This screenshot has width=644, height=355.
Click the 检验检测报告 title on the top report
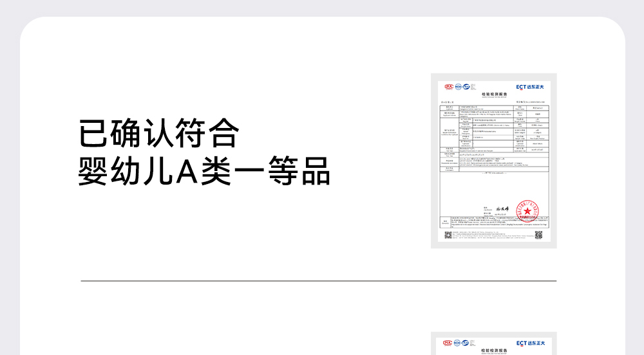pos(493,94)
